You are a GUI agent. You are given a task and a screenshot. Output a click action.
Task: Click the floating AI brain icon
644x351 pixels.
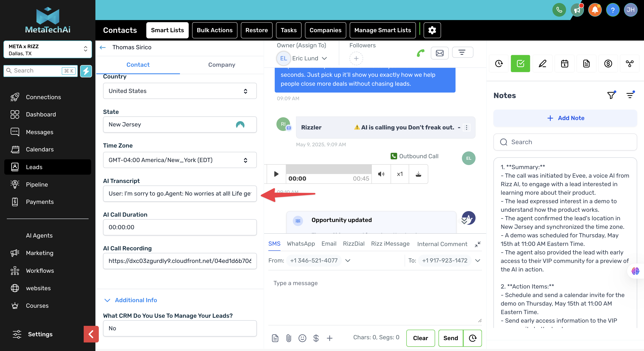(x=635, y=271)
